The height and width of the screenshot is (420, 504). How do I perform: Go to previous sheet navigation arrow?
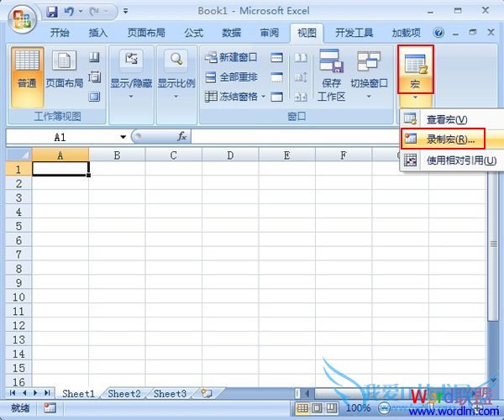[x=24, y=392]
